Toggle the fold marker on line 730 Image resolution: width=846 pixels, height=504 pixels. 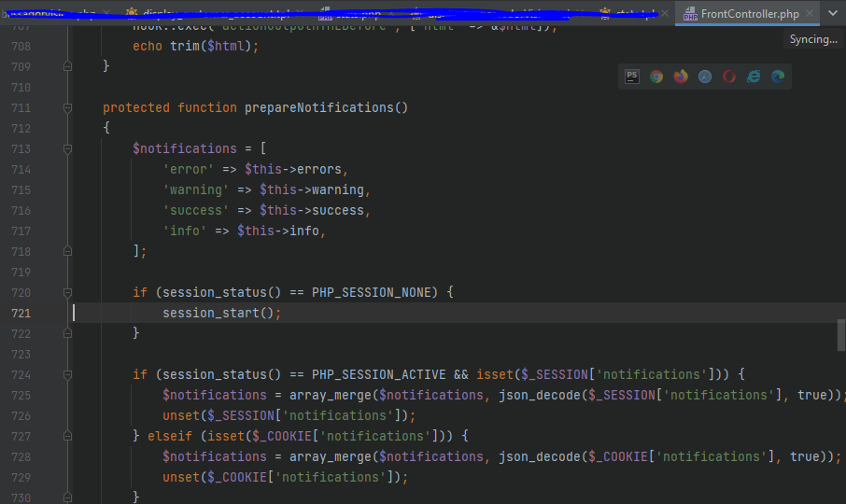(x=67, y=497)
